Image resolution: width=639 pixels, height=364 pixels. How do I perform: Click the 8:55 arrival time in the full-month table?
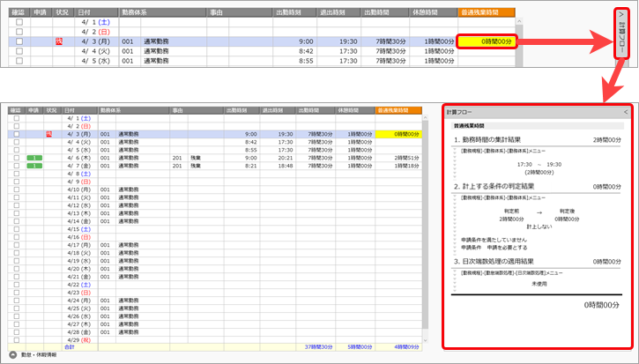(x=251, y=150)
